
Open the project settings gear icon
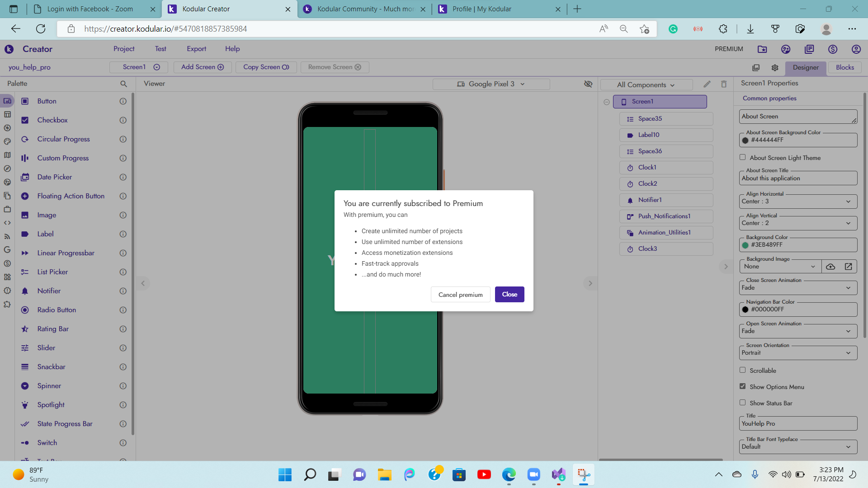[x=775, y=67]
